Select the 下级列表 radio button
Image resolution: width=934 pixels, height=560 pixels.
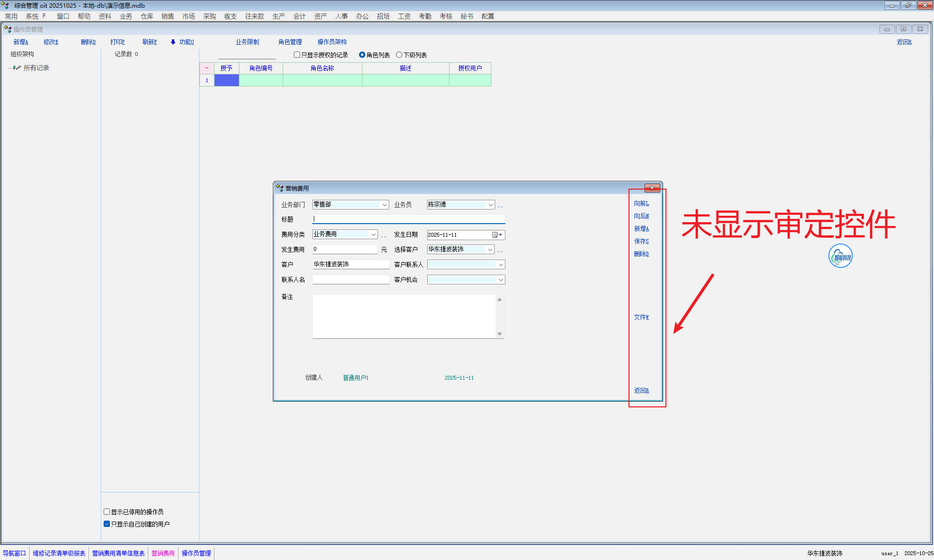399,55
